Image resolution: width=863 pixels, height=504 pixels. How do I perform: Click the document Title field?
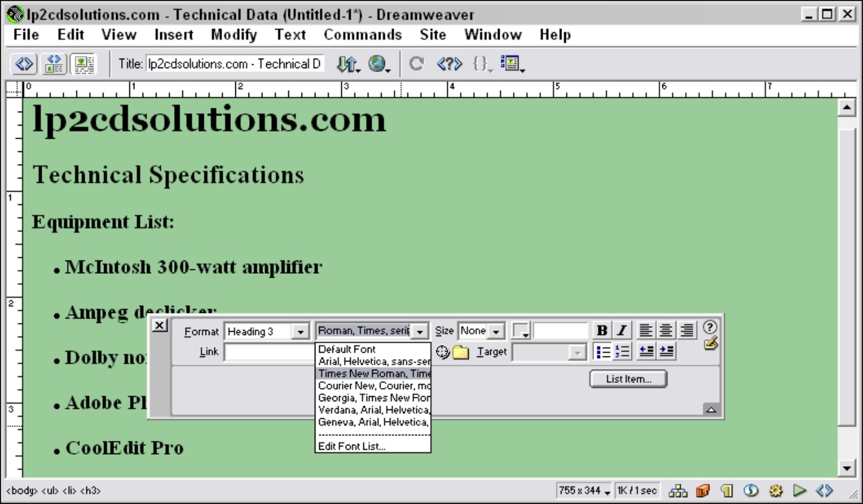point(235,64)
